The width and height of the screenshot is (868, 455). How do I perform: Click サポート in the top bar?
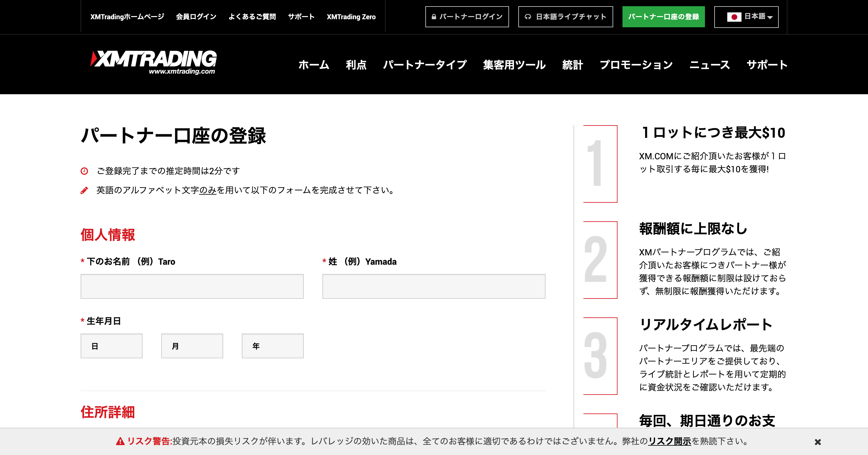click(301, 16)
